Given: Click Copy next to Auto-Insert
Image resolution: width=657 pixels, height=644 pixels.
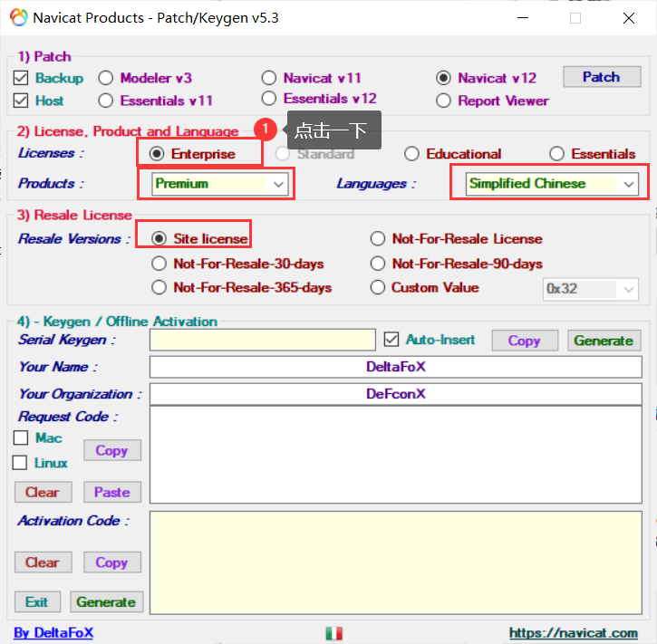Looking at the screenshot, I should [x=525, y=341].
